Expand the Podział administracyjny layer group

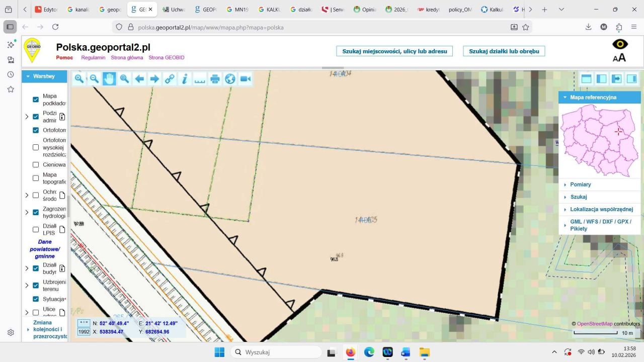(x=27, y=117)
